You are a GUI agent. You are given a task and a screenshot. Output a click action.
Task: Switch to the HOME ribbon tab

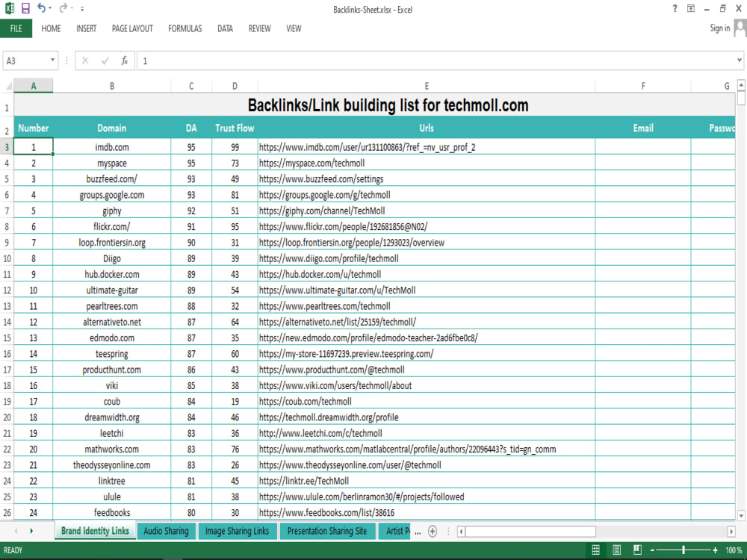tap(51, 28)
